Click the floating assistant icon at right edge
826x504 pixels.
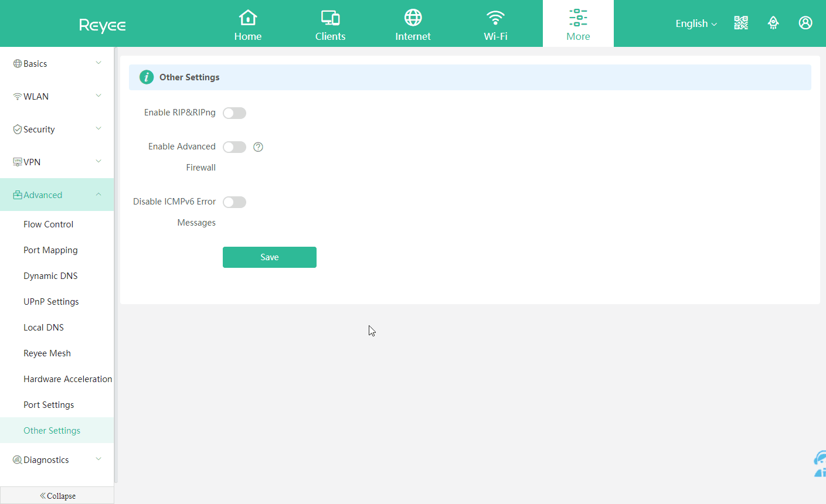[x=820, y=464]
